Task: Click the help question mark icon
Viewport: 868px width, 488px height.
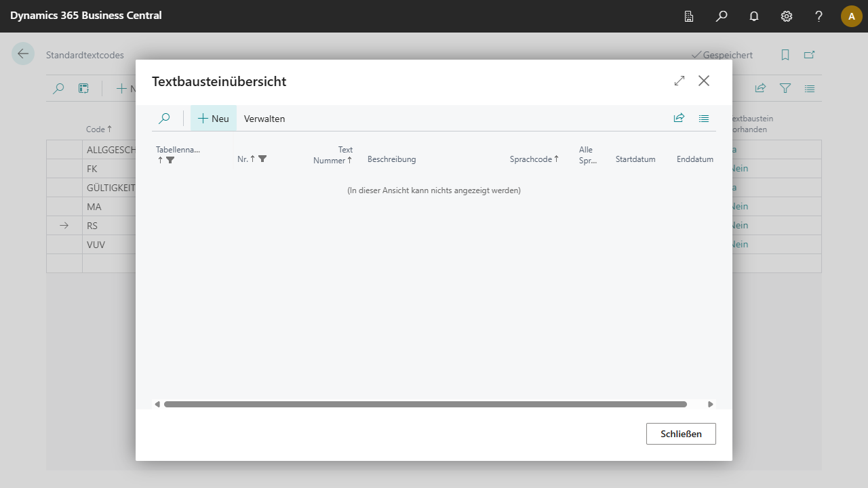Action: pos(819,16)
